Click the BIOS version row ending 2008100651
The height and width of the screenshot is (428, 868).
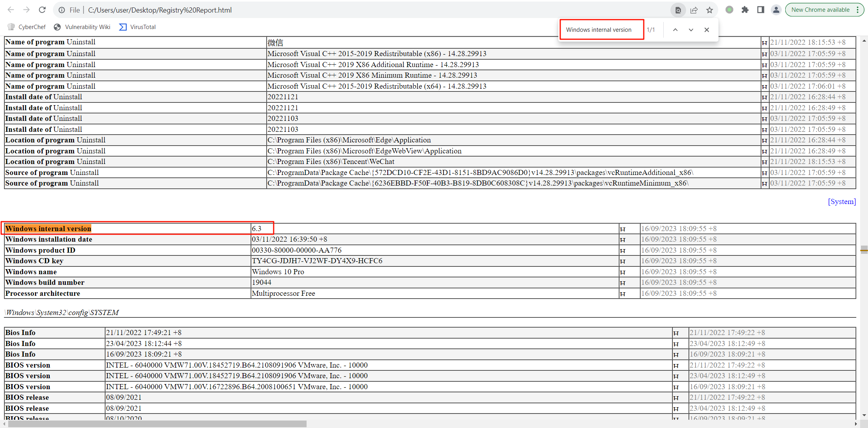(237, 387)
